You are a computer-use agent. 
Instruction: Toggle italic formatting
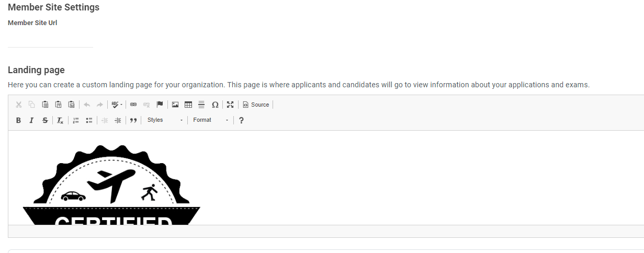click(x=31, y=120)
